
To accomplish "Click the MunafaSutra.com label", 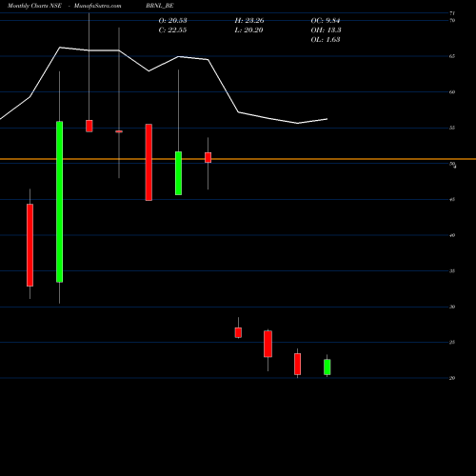I will coord(97,6).
